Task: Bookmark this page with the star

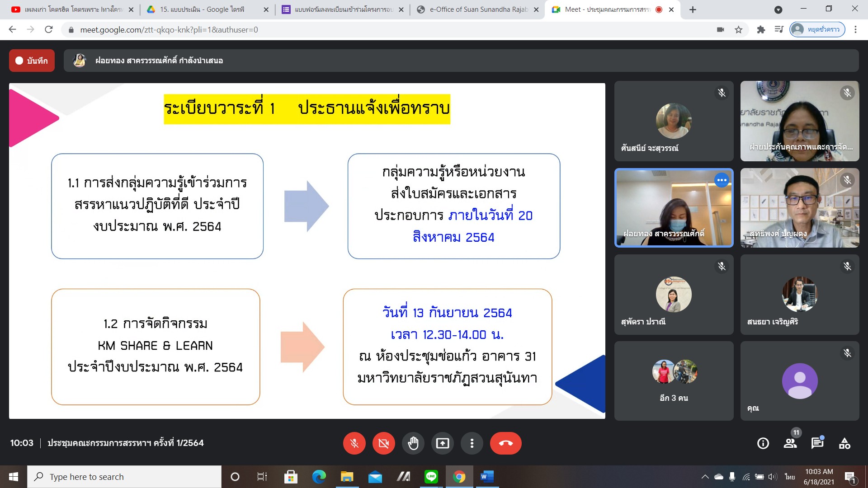Action: click(x=738, y=30)
